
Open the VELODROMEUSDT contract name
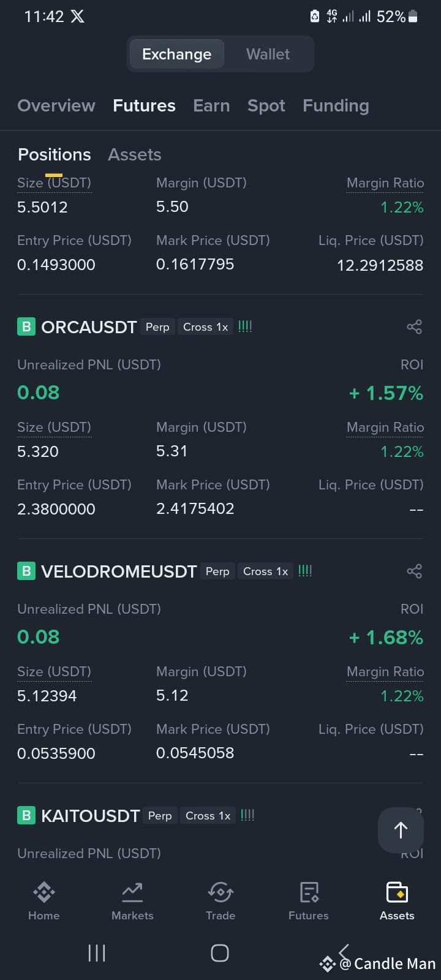(119, 571)
